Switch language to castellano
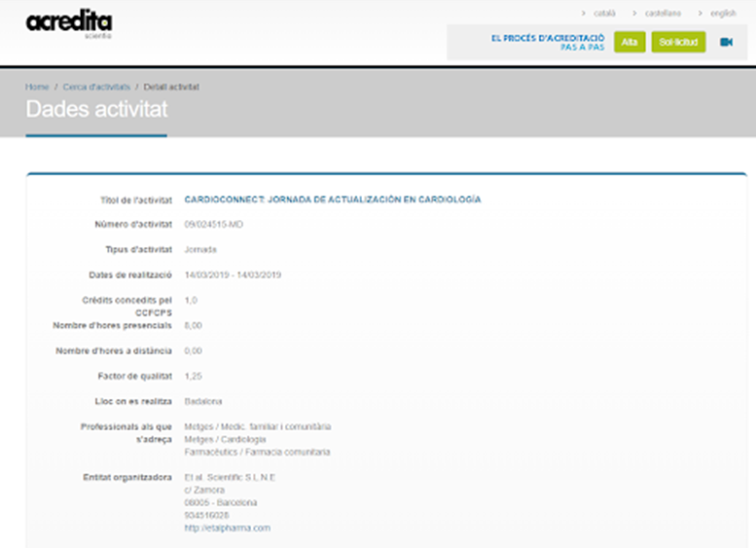Image resolution: width=756 pixels, height=548 pixels. [663, 13]
